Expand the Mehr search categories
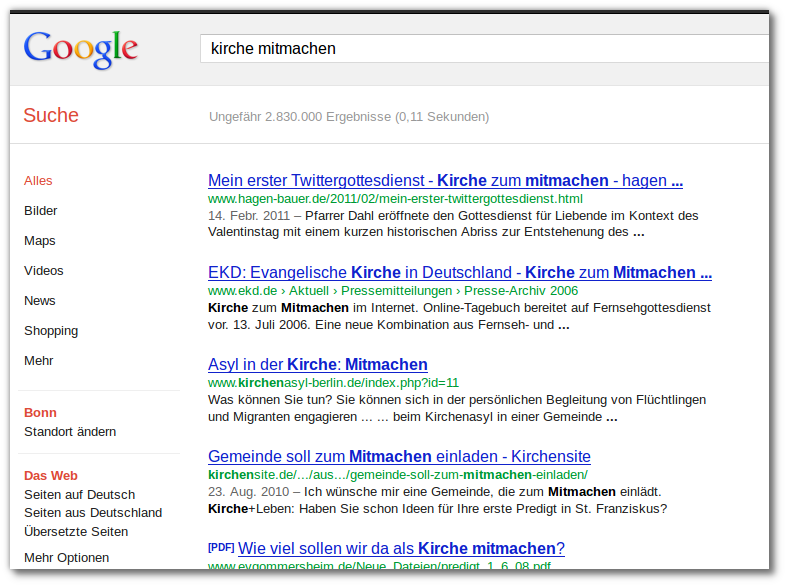The image size is (786, 586). tap(39, 361)
